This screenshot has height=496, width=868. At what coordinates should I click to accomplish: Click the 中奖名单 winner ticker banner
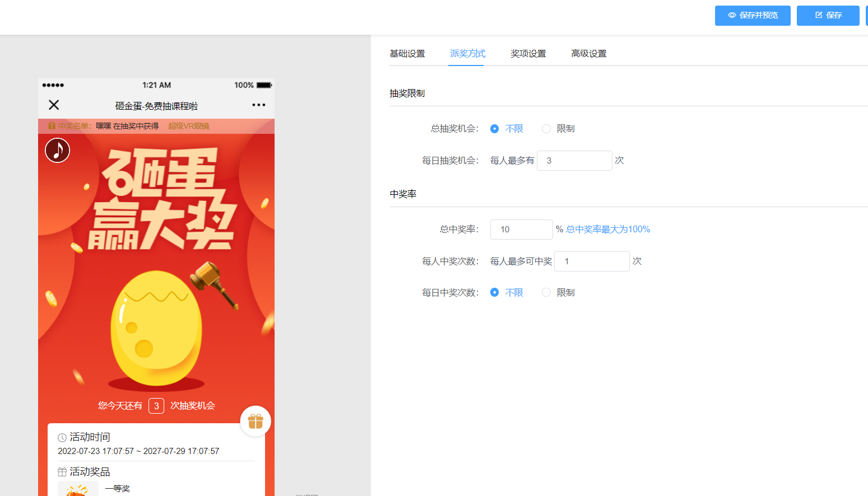click(156, 126)
